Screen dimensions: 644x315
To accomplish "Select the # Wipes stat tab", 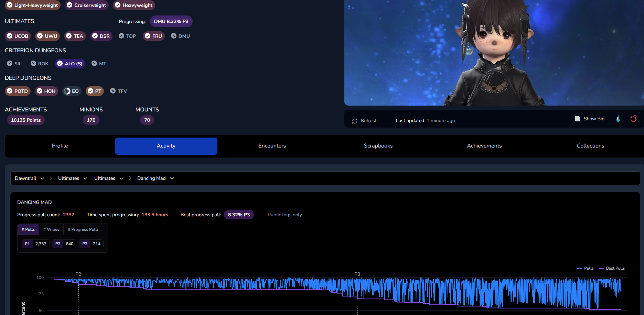I will (x=51, y=229).
